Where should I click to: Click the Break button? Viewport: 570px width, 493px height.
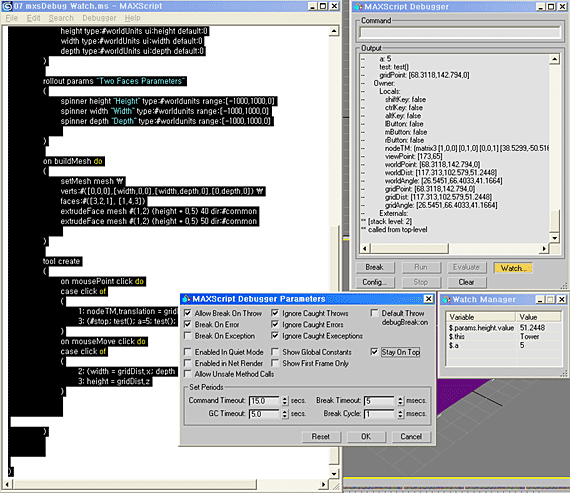coord(374,268)
